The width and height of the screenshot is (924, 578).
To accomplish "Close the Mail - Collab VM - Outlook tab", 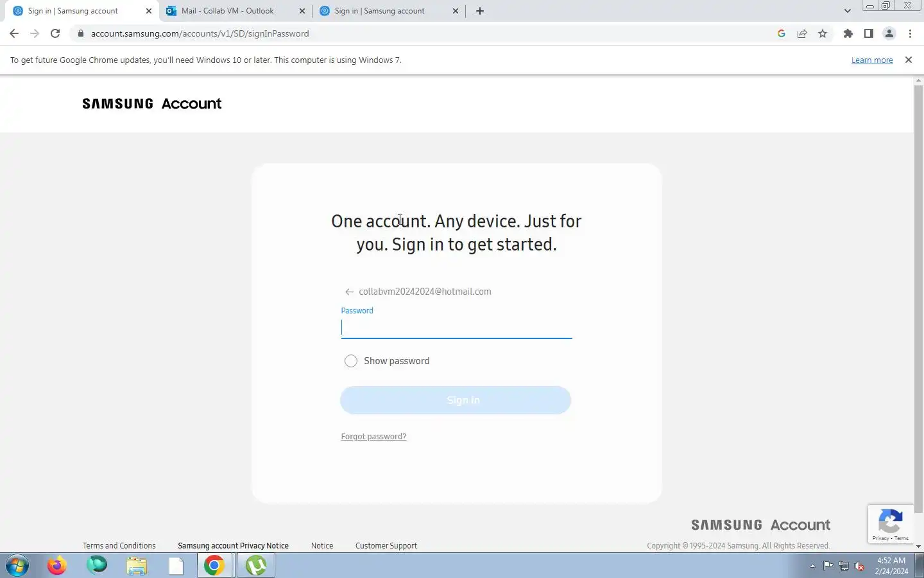I will (302, 11).
